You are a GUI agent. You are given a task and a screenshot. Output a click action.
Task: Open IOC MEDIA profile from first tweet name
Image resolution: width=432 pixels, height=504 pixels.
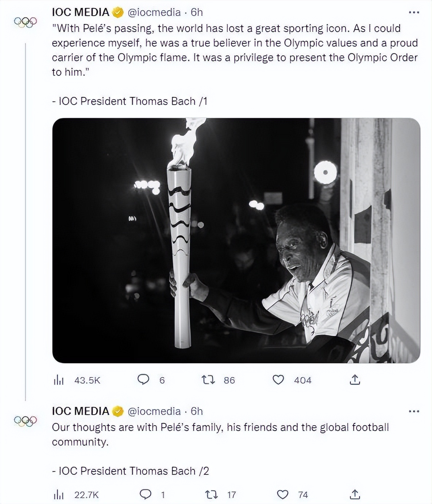81,12
